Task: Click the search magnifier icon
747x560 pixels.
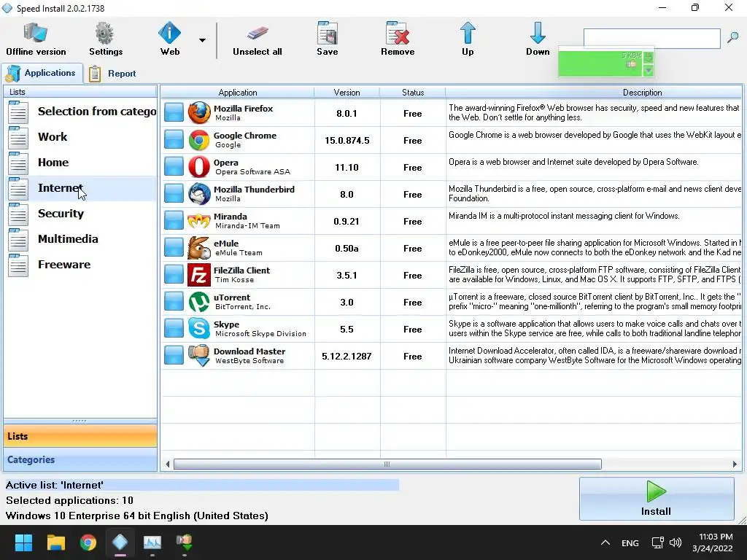Action: 732,38
